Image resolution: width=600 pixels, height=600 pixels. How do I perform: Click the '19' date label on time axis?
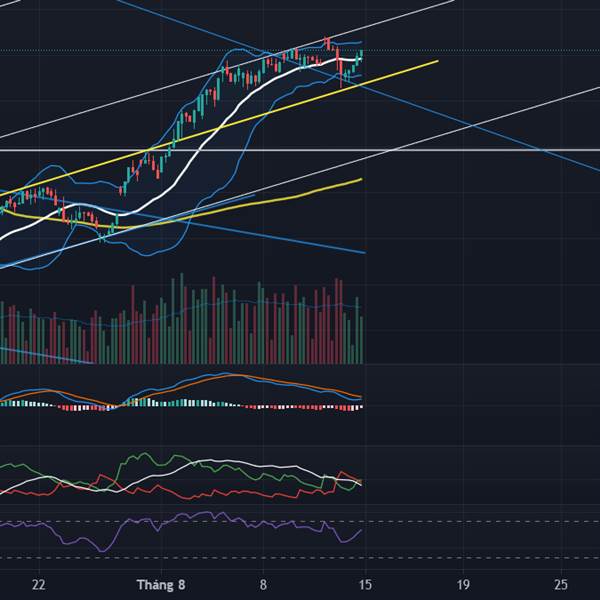point(463,585)
